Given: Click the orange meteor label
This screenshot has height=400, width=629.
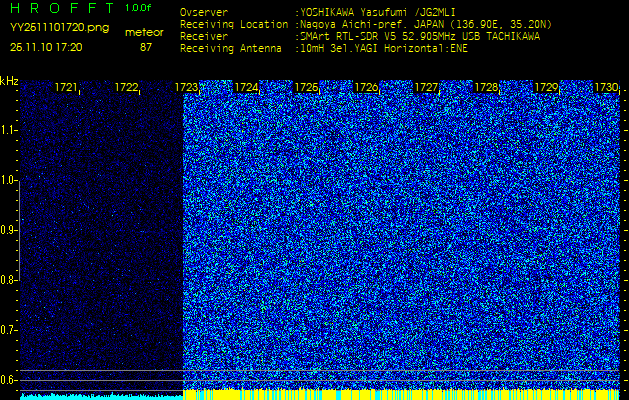Looking at the screenshot, I should [x=144, y=32].
